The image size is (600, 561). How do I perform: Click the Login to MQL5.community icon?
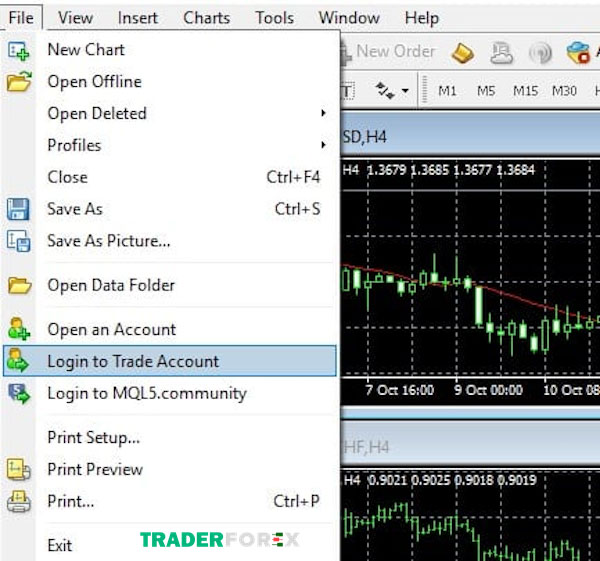(x=19, y=393)
